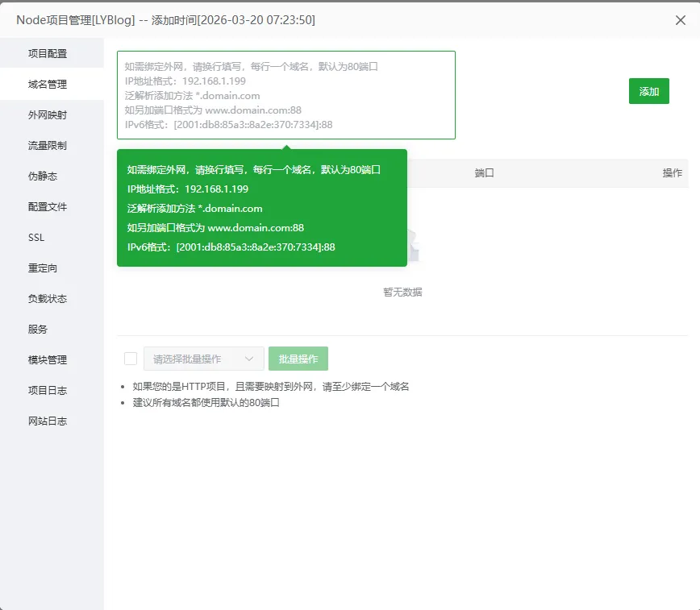This screenshot has width=700, height=610.
Task: Click the domain name input textarea
Action: coord(286,95)
